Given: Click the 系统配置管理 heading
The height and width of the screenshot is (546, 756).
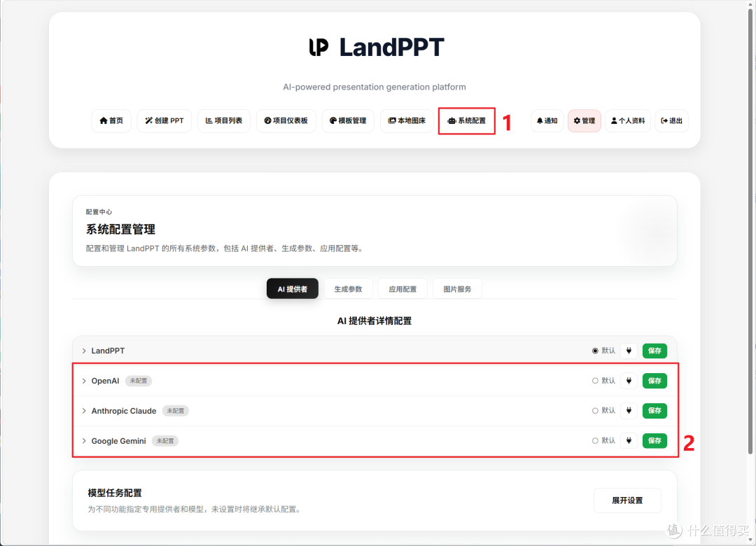Looking at the screenshot, I should click(x=120, y=229).
